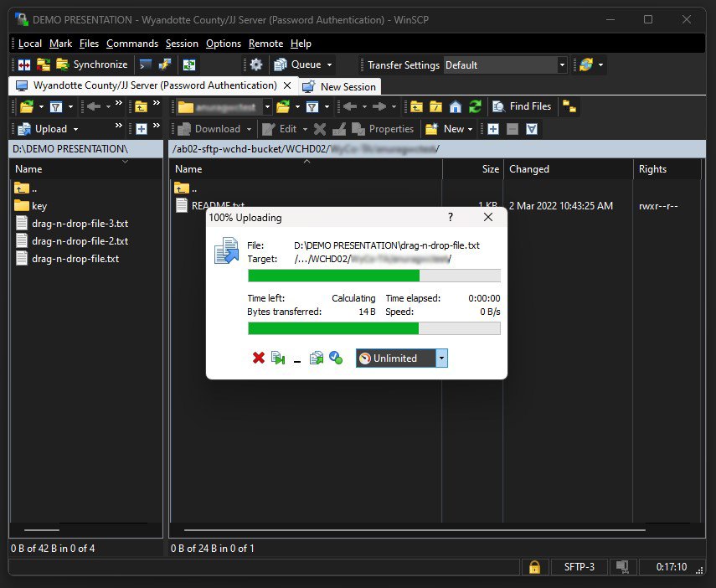Click the Find Files button
Screen dimensions: 716x588
tap(522, 106)
